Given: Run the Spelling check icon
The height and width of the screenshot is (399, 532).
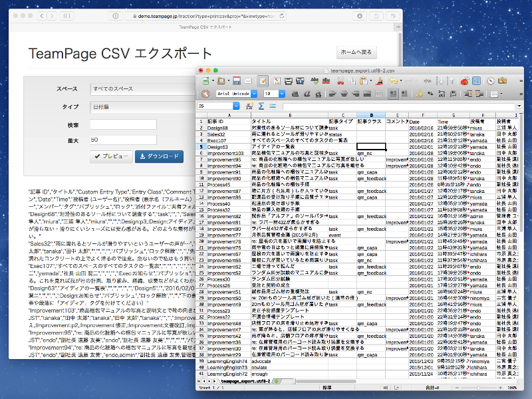Looking at the screenshot, I should (x=315, y=80).
